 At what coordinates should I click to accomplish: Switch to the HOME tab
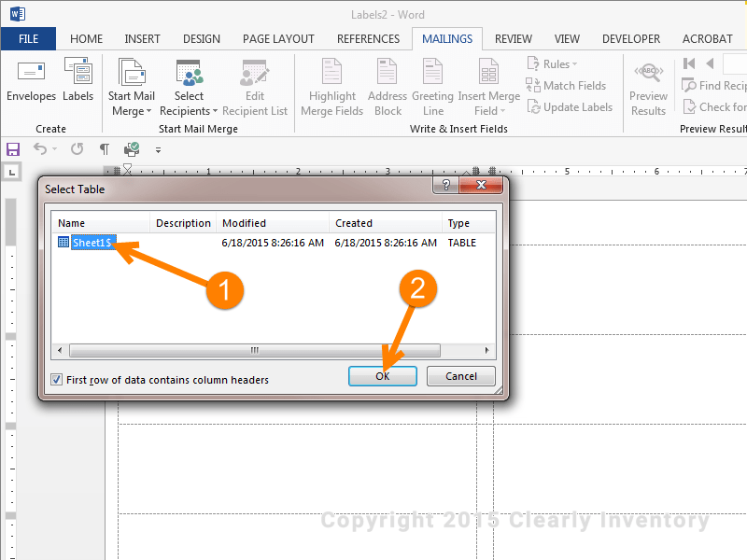pyautogui.click(x=86, y=39)
